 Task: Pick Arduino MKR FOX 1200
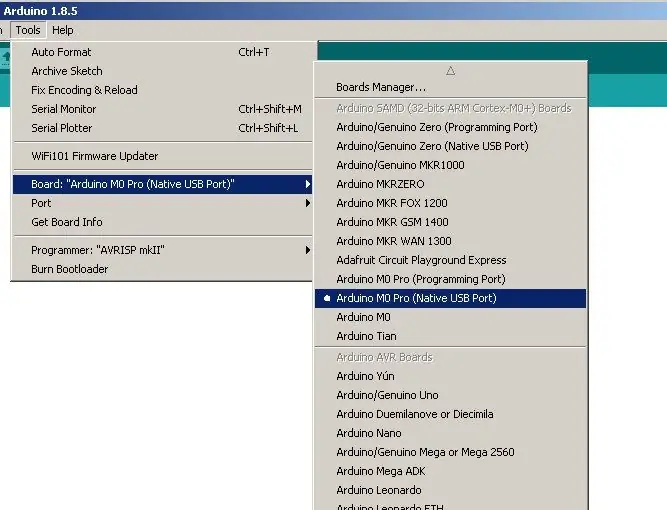[x=450, y=203]
